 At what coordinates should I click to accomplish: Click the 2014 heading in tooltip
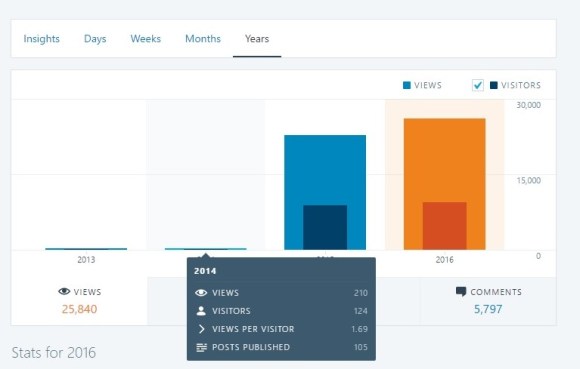pos(205,271)
